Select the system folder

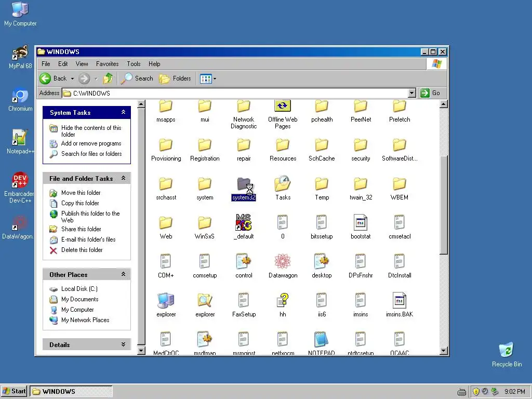coord(205,189)
